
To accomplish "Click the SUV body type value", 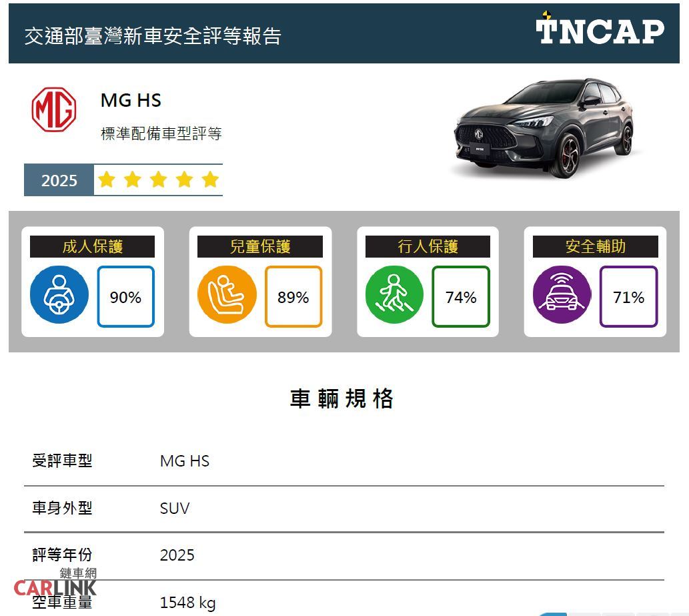I will point(175,509).
